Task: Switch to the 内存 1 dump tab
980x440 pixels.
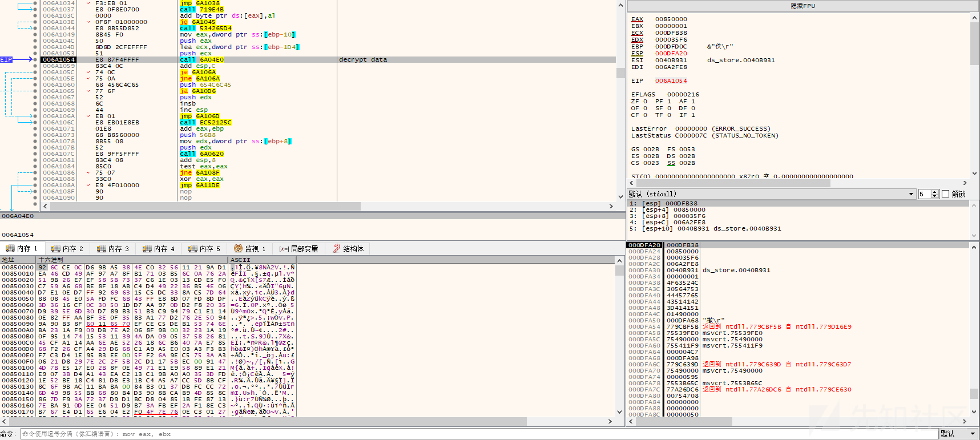Action: tap(22, 249)
